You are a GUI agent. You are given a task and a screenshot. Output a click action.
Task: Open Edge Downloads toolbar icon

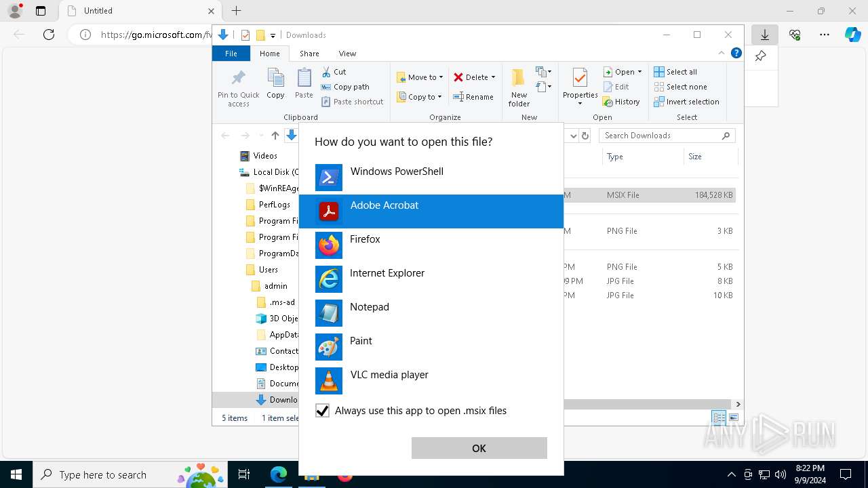point(765,35)
